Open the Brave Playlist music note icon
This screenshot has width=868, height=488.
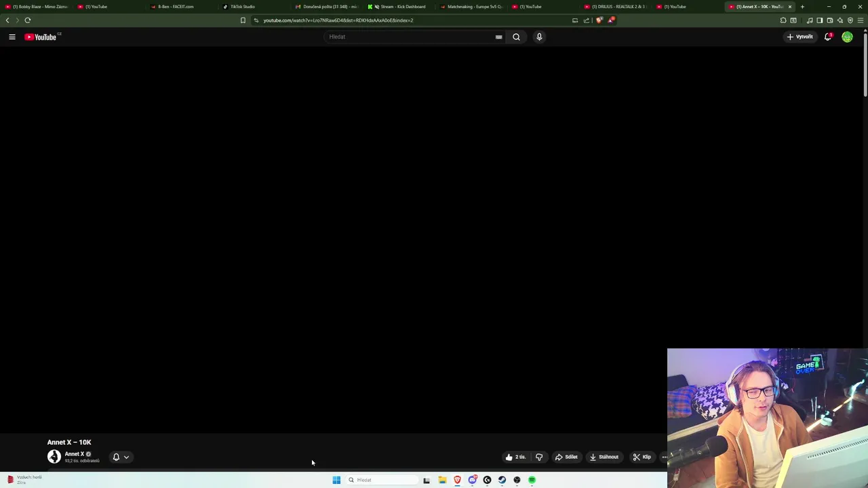[810, 20]
